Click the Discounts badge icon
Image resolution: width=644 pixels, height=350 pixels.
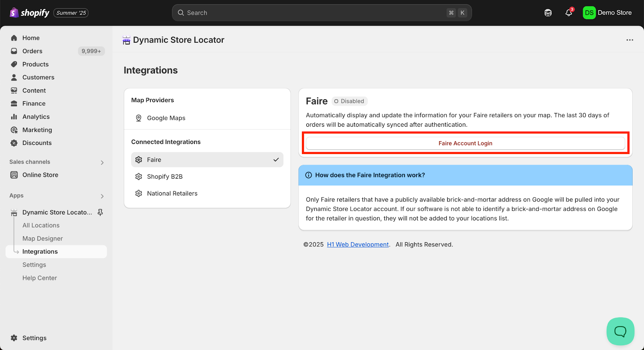(14, 143)
